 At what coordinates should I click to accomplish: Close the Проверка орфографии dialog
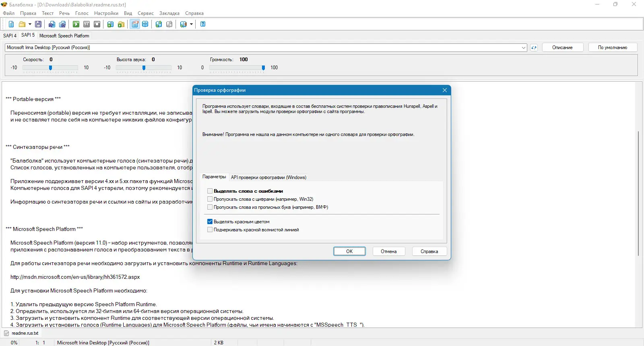tap(445, 90)
